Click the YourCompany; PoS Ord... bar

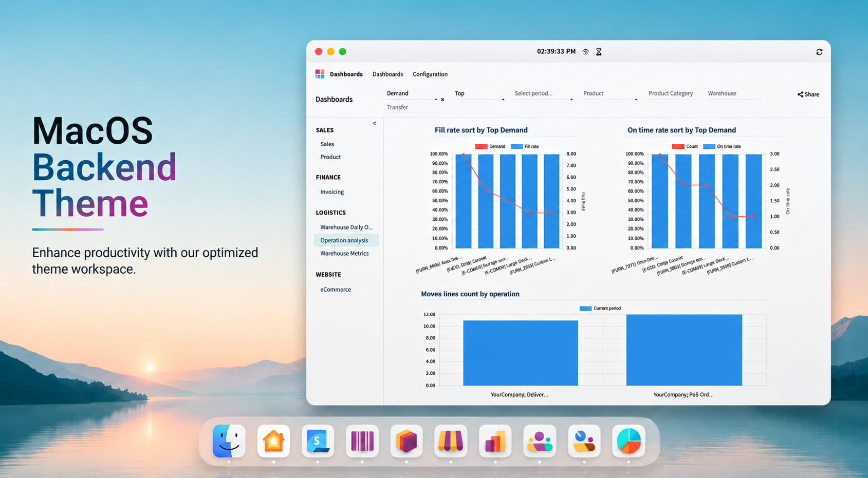[x=684, y=350]
